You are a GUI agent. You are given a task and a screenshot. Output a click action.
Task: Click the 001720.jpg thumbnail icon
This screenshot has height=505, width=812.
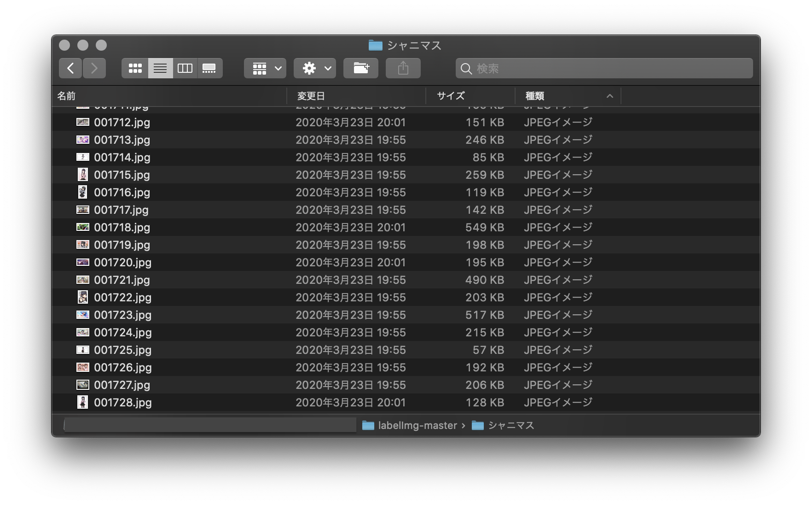(83, 262)
